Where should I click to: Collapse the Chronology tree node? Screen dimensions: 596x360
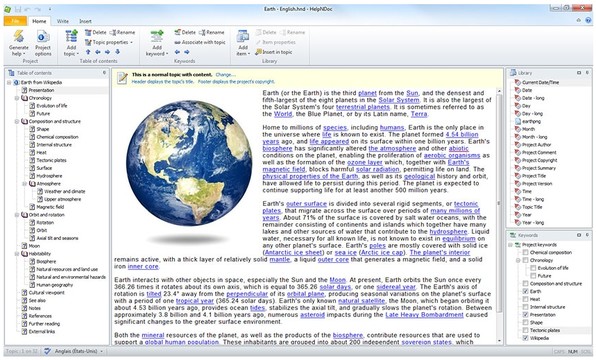point(17,98)
